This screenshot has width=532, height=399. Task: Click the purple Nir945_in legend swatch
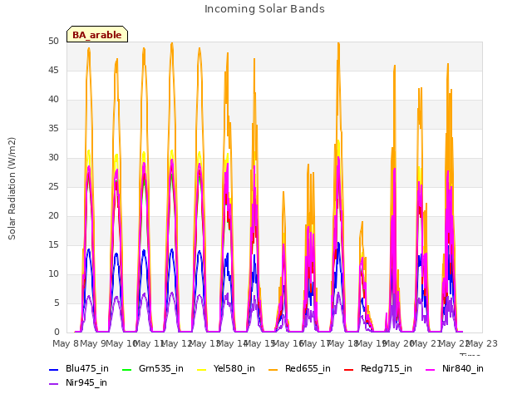(x=53, y=384)
